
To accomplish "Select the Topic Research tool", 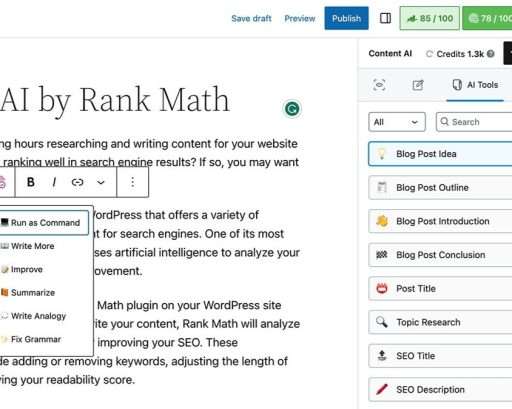I will tap(440, 322).
